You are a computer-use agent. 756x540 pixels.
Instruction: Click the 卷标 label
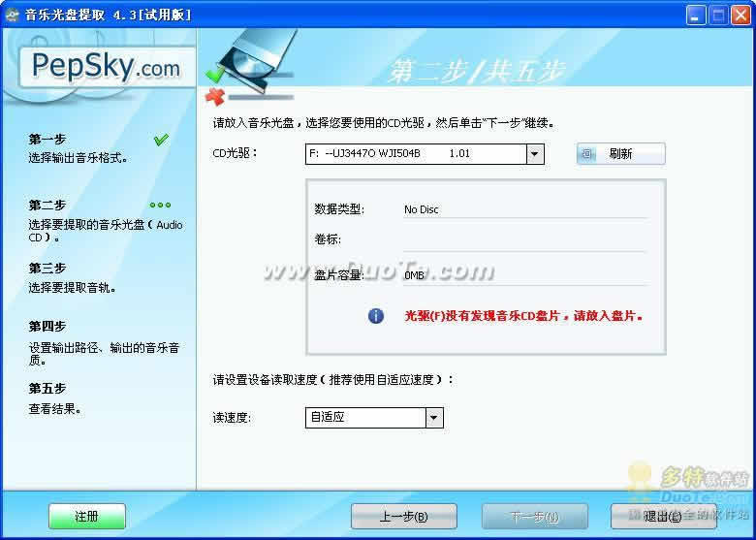(x=328, y=239)
